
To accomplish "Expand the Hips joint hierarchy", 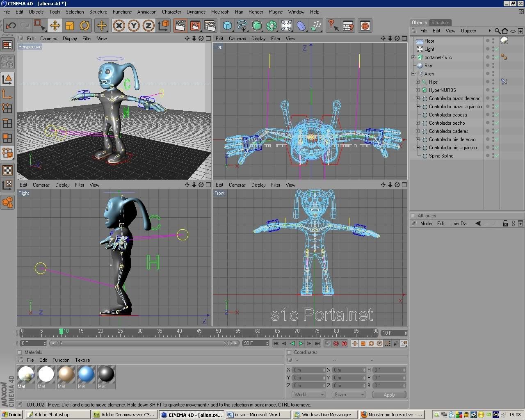I will point(418,82).
